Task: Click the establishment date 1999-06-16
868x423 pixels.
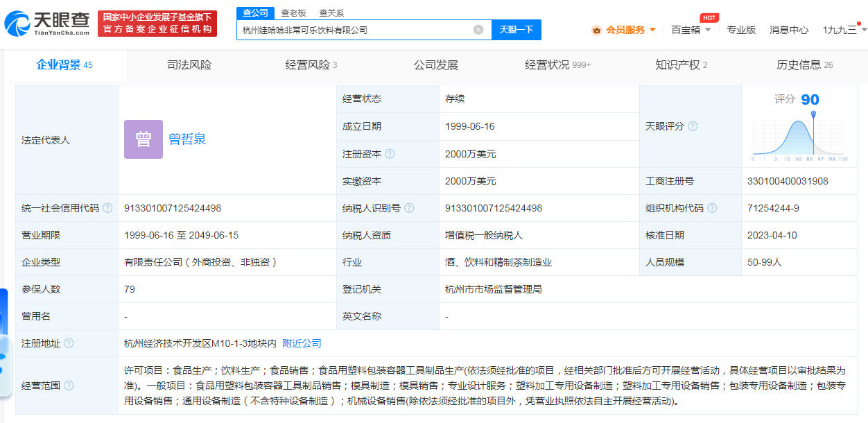Action: click(469, 126)
